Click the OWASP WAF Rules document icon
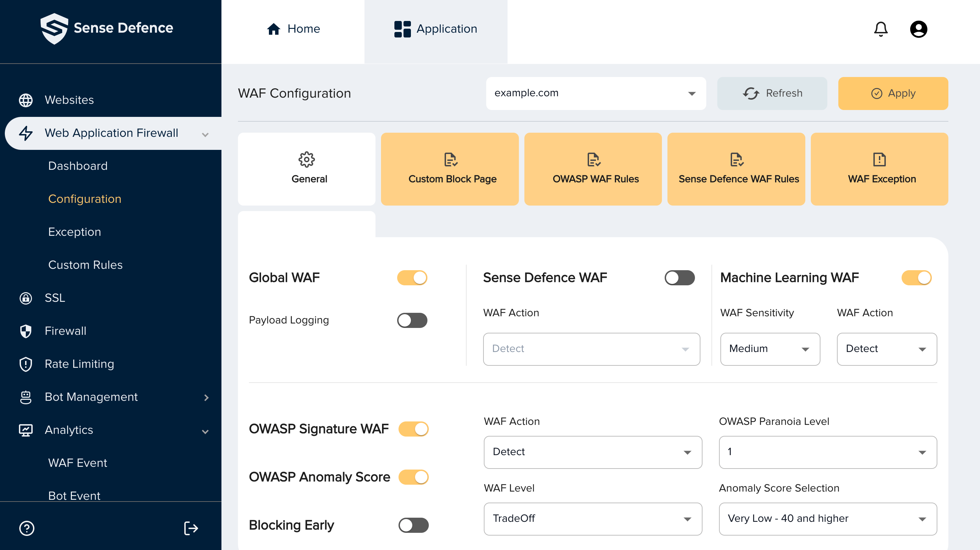This screenshot has height=550, width=980. click(x=594, y=159)
